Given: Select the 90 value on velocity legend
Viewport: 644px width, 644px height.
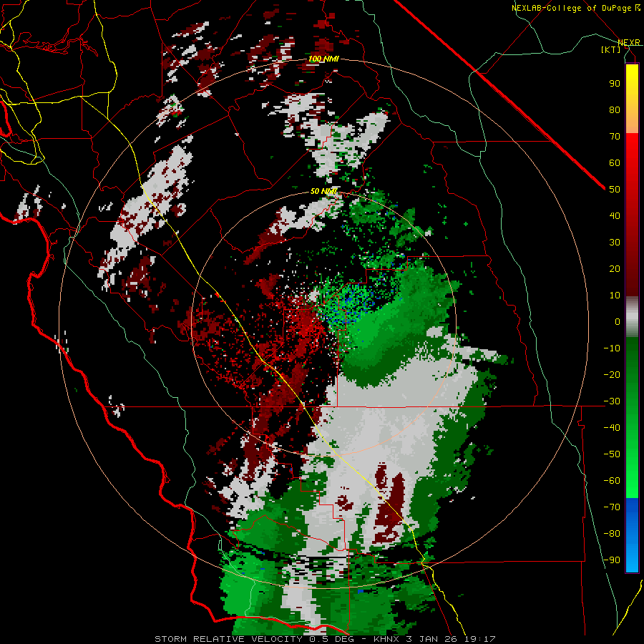Looking at the screenshot, I should (x=615, y=84).
